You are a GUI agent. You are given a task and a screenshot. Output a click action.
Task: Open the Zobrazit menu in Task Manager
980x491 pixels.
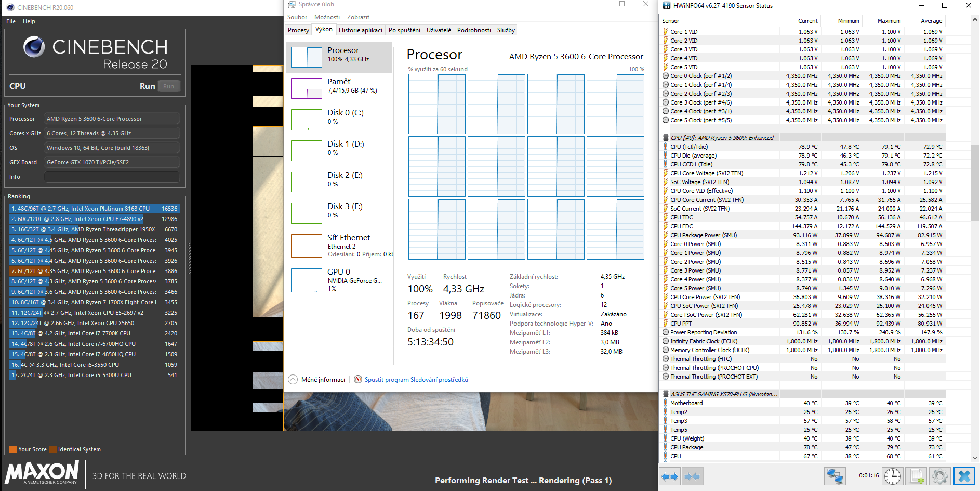point(359,17)
